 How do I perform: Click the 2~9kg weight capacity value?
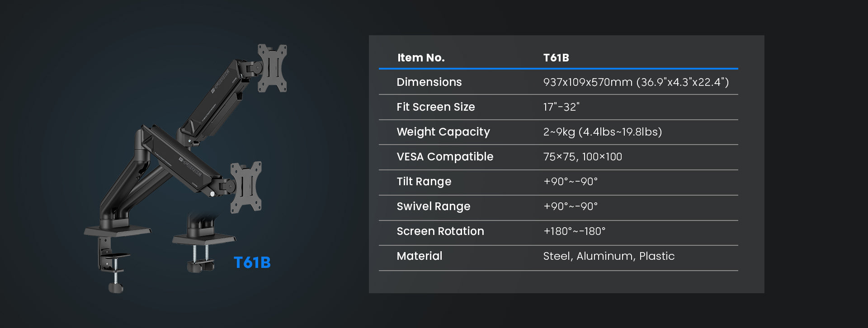pyautogui.click(x=602, y=132)
